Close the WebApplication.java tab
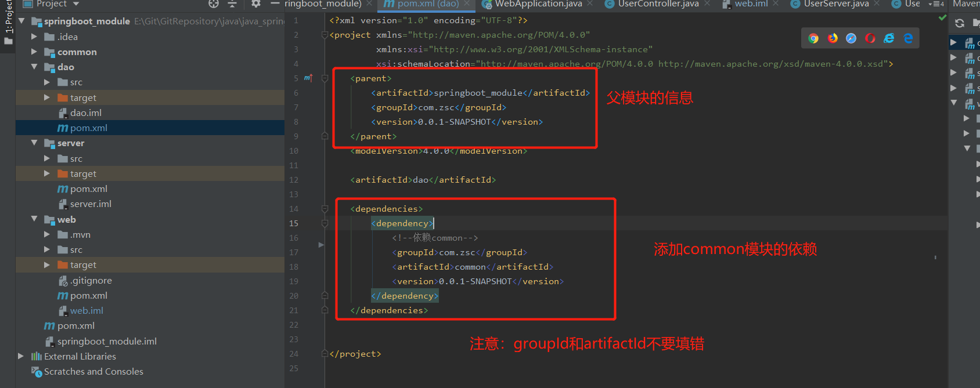The width and height of the screenshot is (980, 388). [x=590, y=3]
